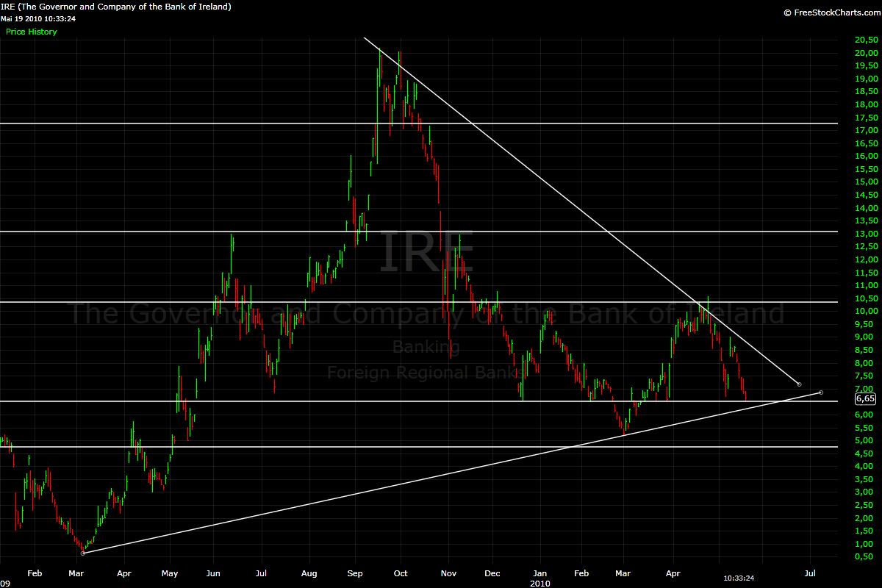882x588 pixels.
Task: Click the 8,00 price axis label
Action: [x=865, y=362]
